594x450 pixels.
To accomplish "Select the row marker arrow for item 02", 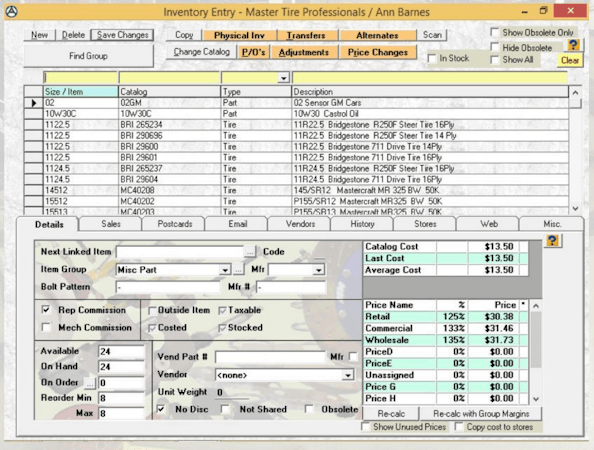I will coord(34,103).
